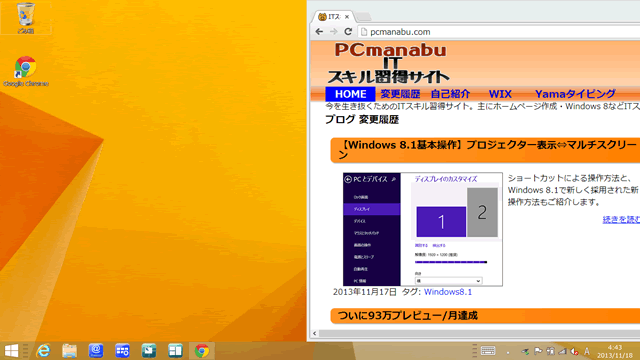Open Internet Explorer from the taskbar
Screen dimensions: 640x360
point(43,351)
